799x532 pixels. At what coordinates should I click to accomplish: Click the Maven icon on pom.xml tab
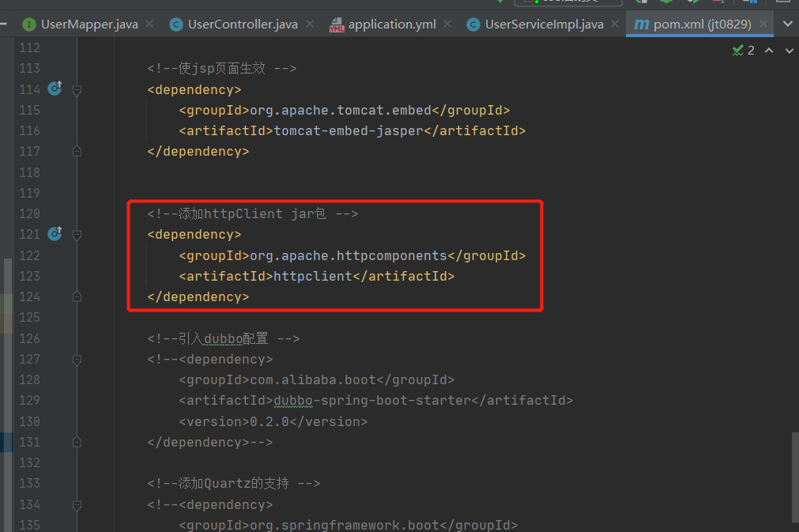[642, 24]
